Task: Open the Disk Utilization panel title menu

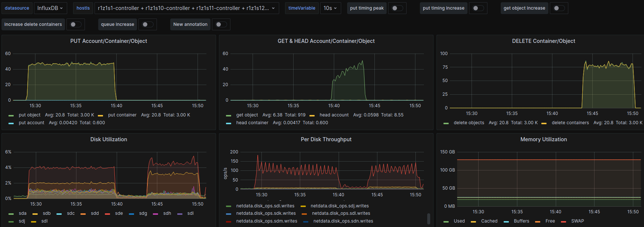Action: pos(109,139)
